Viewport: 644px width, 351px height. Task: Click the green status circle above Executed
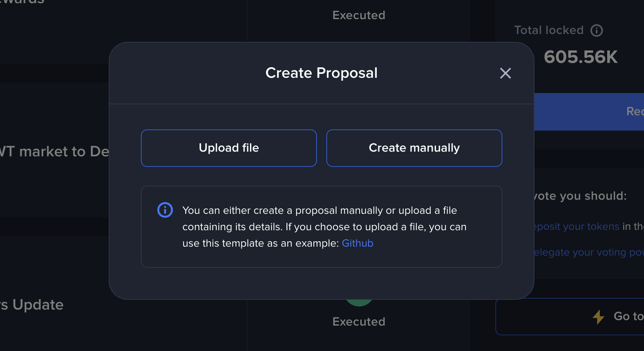359,302
